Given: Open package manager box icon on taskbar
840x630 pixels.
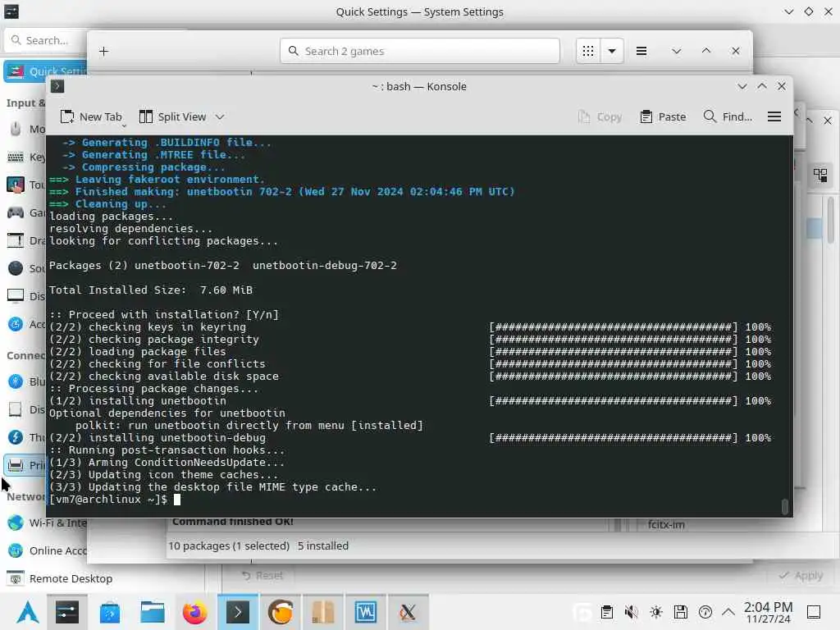Looking at the screenshot, I should pyautogui.click(x=323, y=612).
